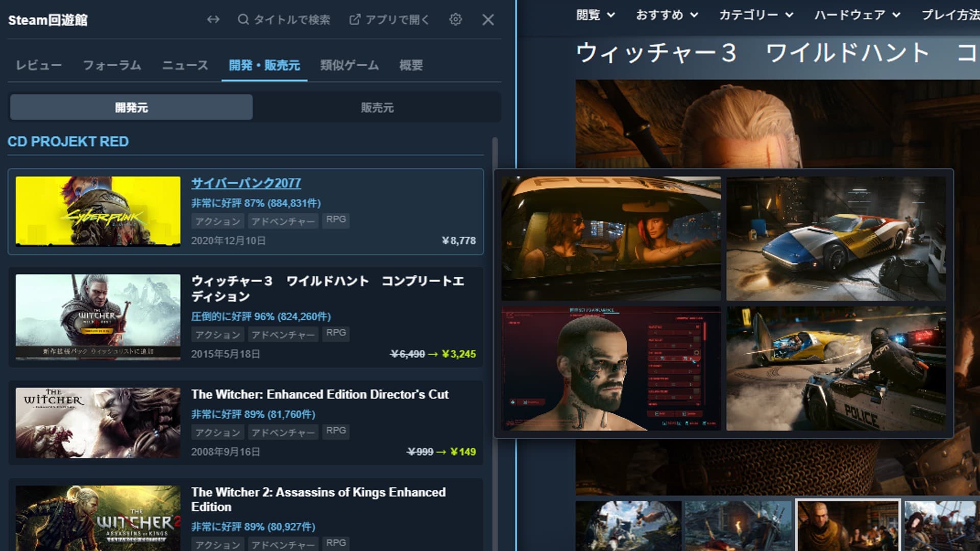This screenshot has height=551, width=980.
Task: Open The Witcher 2: Assassins of Kings title
Action: 318,499
